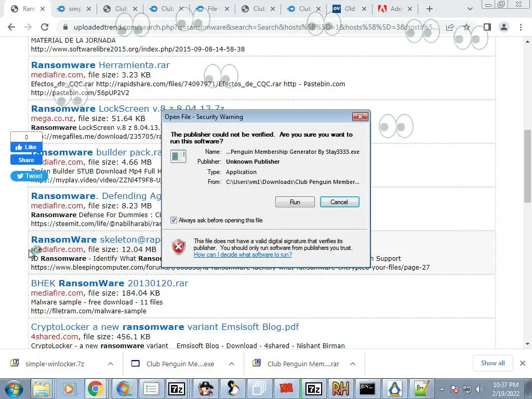
Task: Open the Club Penguin Me....exe download item
Action: [180, 364]
